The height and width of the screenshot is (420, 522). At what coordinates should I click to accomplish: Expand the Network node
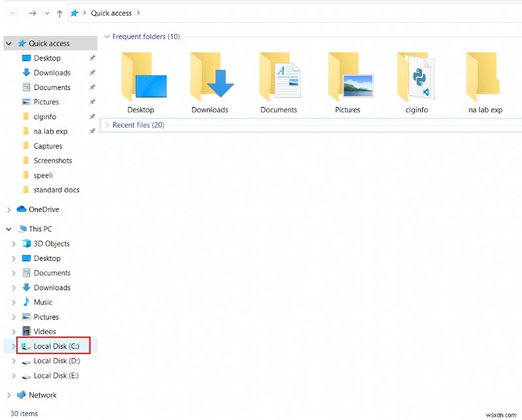pos(8,395)
